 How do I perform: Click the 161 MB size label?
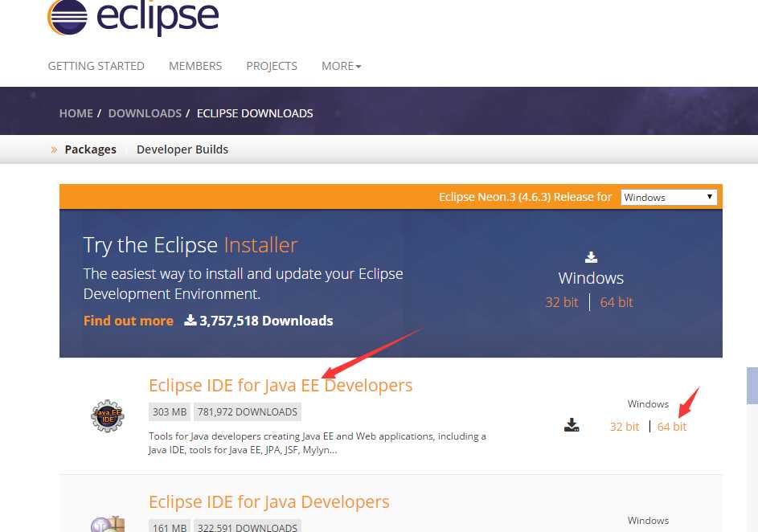coord(170,526)
